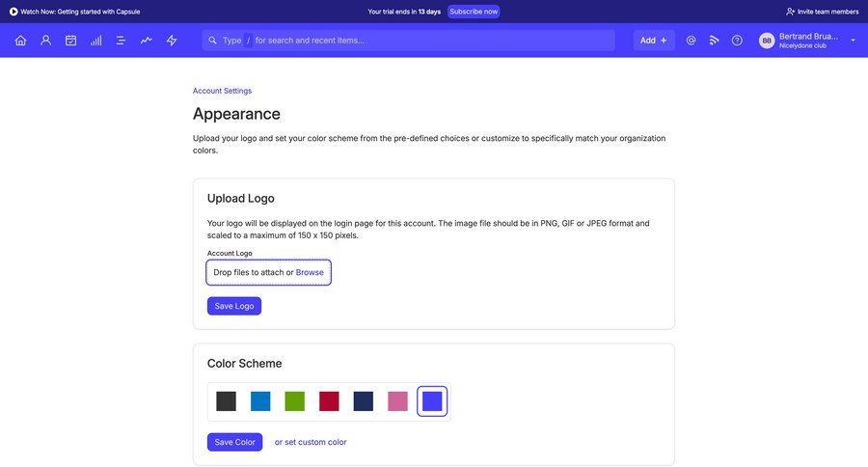
Task: Open the Help question mark icon
Action: click(737, 41)
